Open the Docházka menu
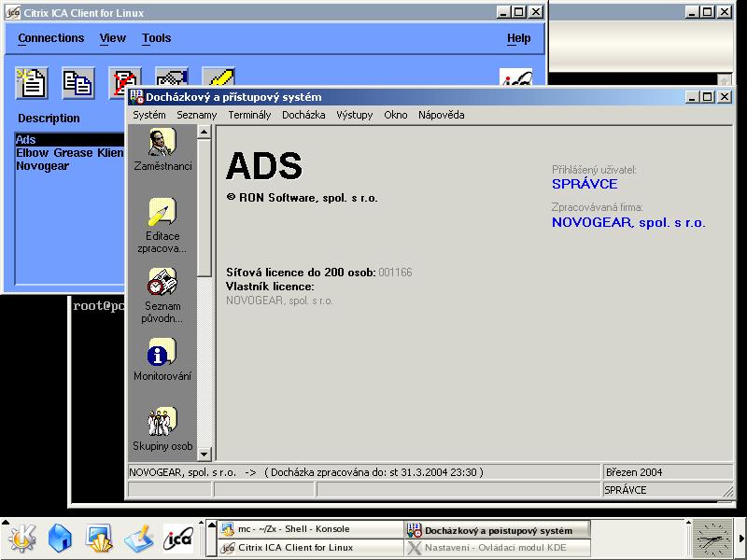 coord(303,115)
